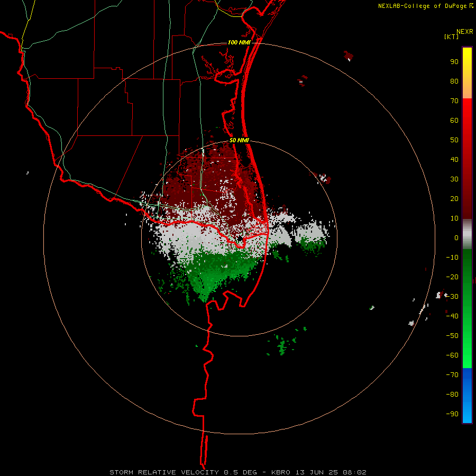Viewport: 476px width, 476px height.
Task: Click the 10 value on velocity scale
Action: tap(454, 218)
